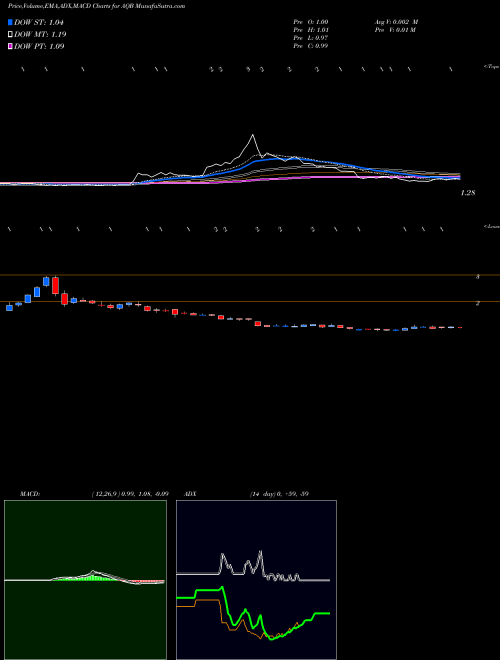Click the largest red candlestick

point(55,285)
